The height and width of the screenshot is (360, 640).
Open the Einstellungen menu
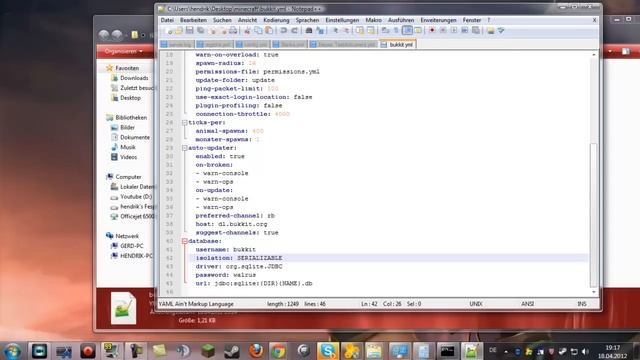(342, 20)
